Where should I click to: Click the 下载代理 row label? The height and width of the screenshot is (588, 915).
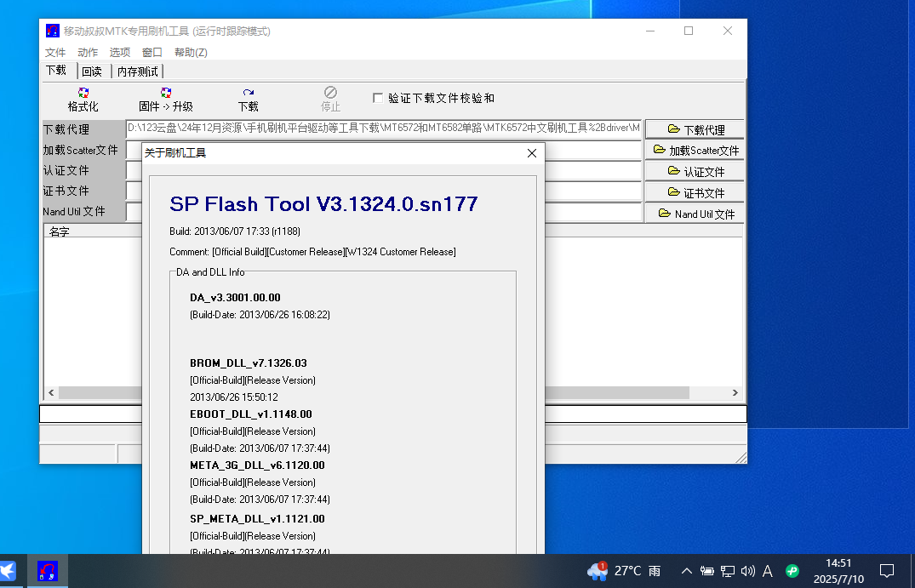point(66,129)
